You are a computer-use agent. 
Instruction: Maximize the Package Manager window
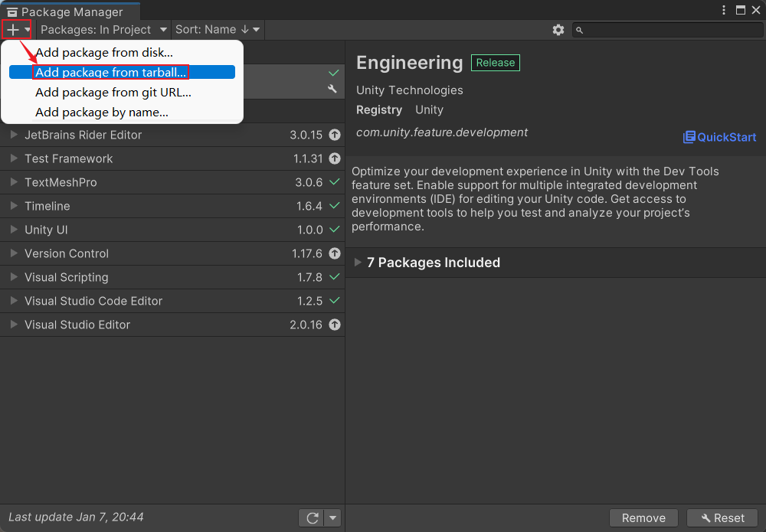pos(741,10)
